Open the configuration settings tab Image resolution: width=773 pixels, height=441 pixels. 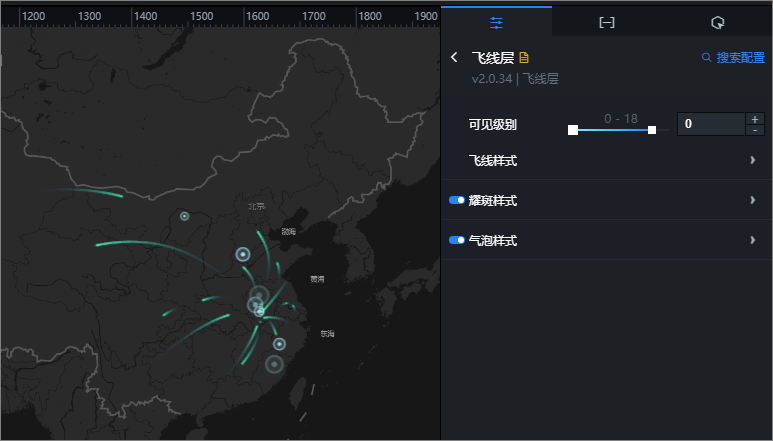(x=496, y=23)
